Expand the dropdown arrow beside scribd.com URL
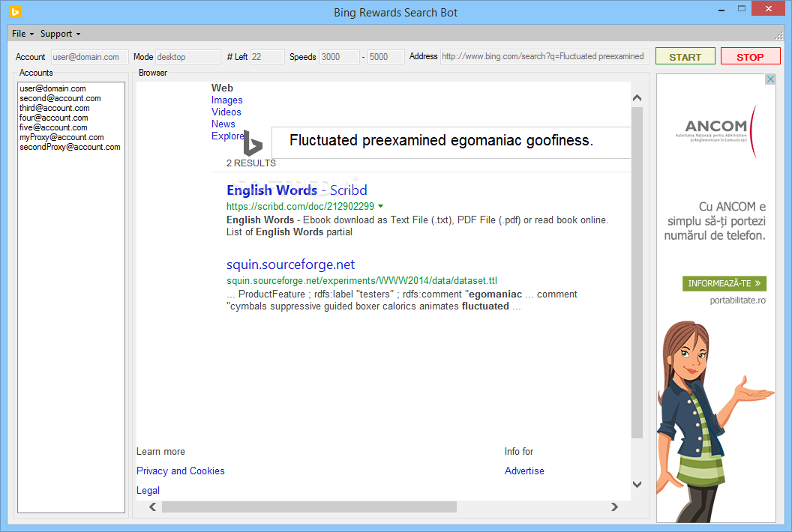792x532 pixels. 380,206
